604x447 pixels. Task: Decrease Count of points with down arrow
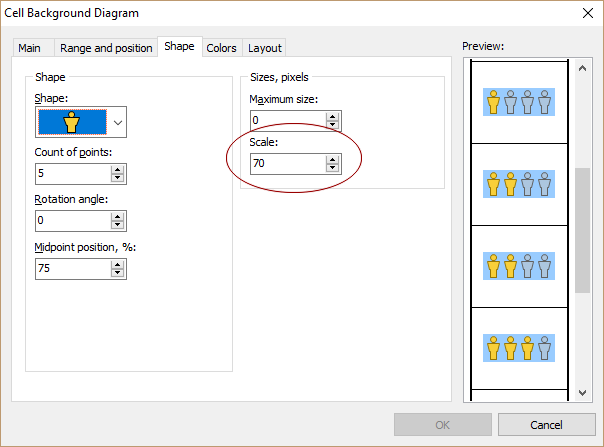click(x=118, y=179)
